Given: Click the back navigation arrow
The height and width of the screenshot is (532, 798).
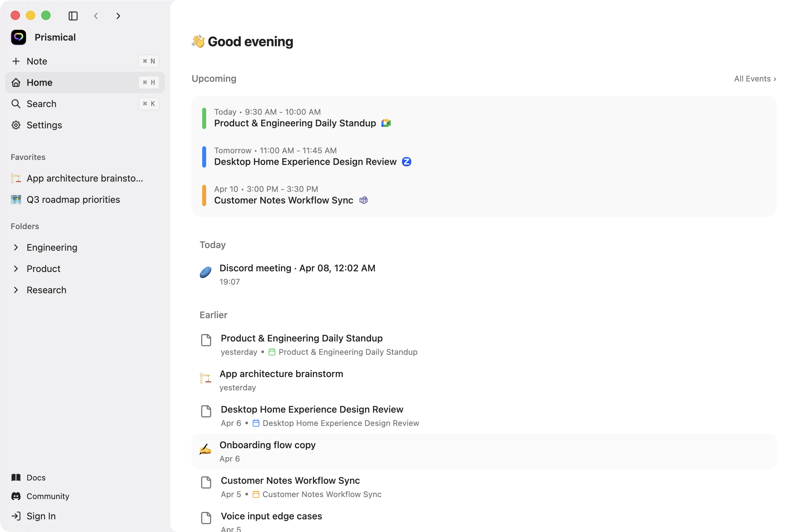Looking at the screenshot, I should coord(96,16).
